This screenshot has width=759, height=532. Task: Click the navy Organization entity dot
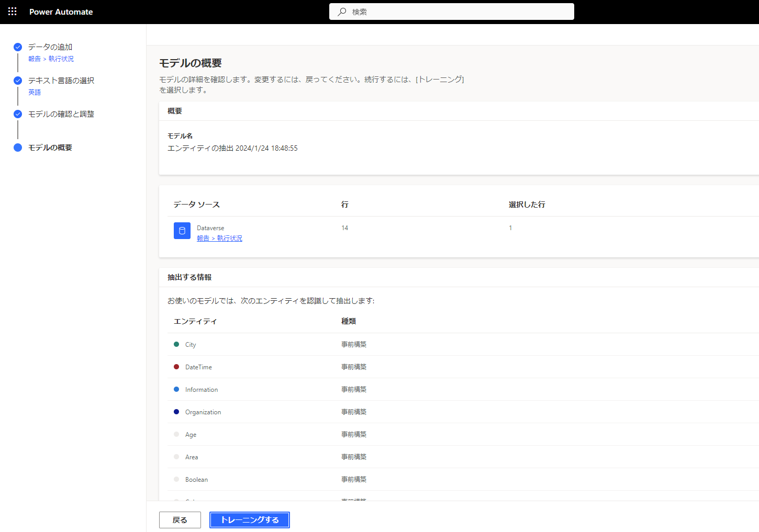176,412
